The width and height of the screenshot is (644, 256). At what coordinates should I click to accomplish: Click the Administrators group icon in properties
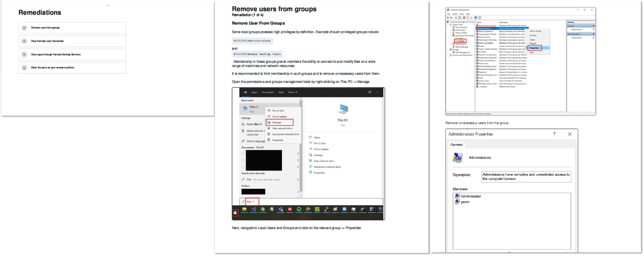click(457, 158)
